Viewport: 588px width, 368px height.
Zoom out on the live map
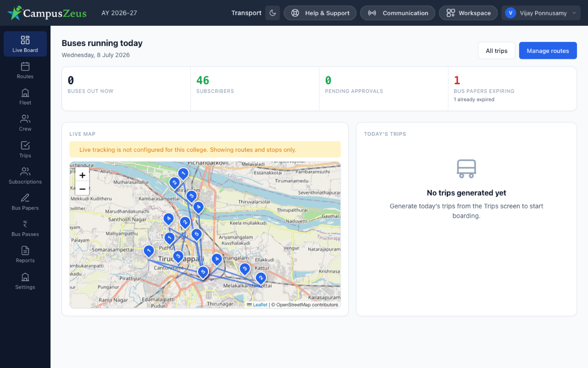click(82, 189)
